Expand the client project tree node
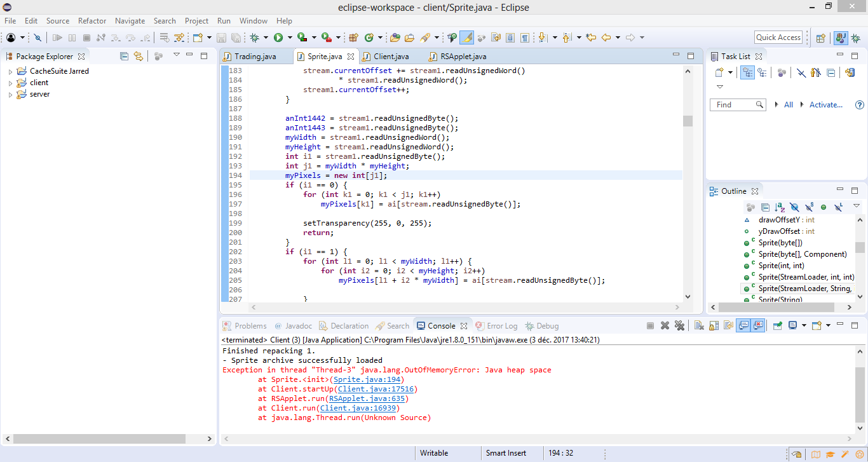Viewport: 868px width, 462px height. pyautogui.click(x=10, y=83)
